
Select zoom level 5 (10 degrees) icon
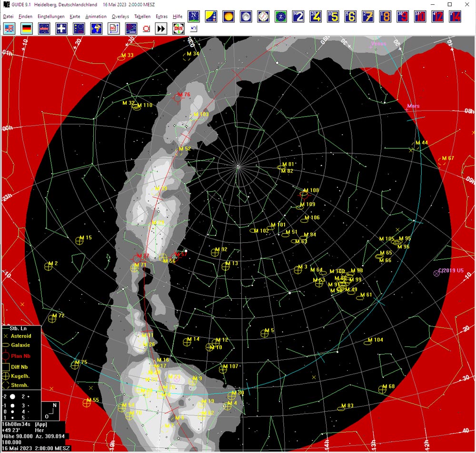tap(333, 16)
